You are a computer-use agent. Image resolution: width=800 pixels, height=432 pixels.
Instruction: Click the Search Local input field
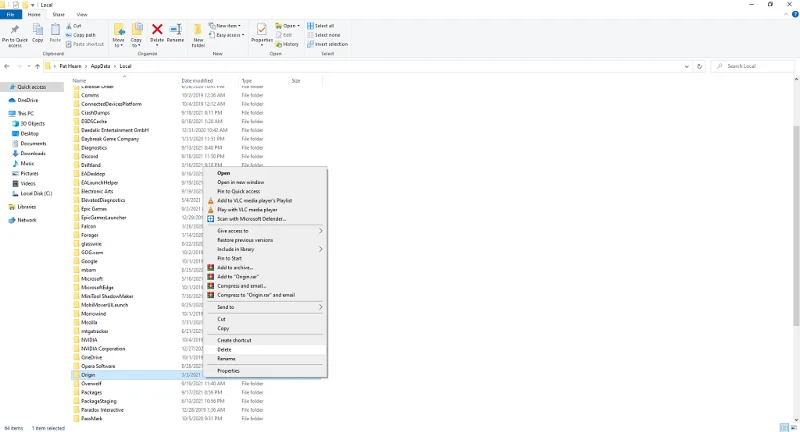click(753, 66)
